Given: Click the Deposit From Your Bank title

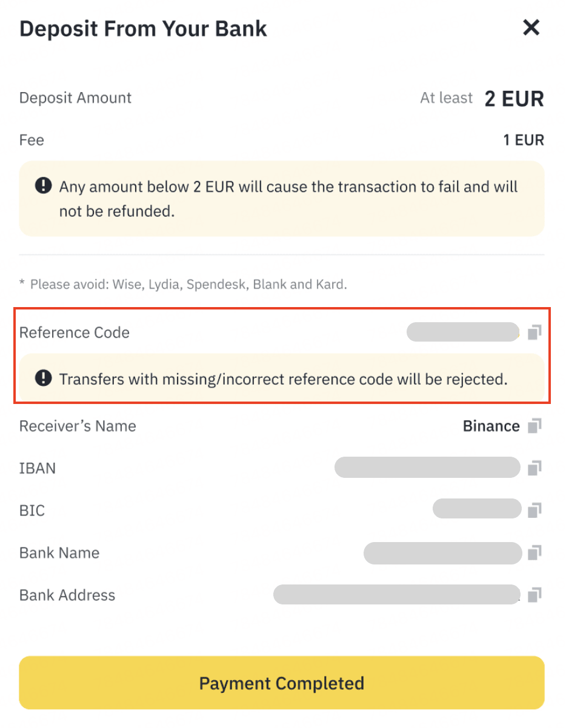Looking at the screenshot, I should [x=143, y=28].
